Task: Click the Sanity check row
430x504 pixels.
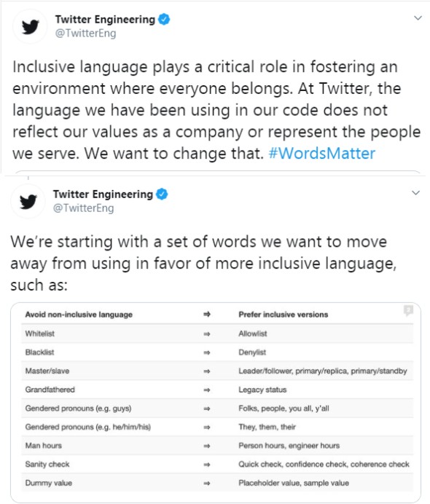Action: (x=217, y=464)
